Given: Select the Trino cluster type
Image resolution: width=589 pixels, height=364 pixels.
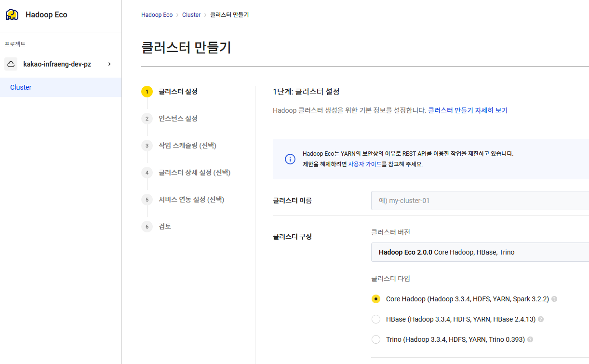Looking at the screenshot, I should (x=375, y=339).
